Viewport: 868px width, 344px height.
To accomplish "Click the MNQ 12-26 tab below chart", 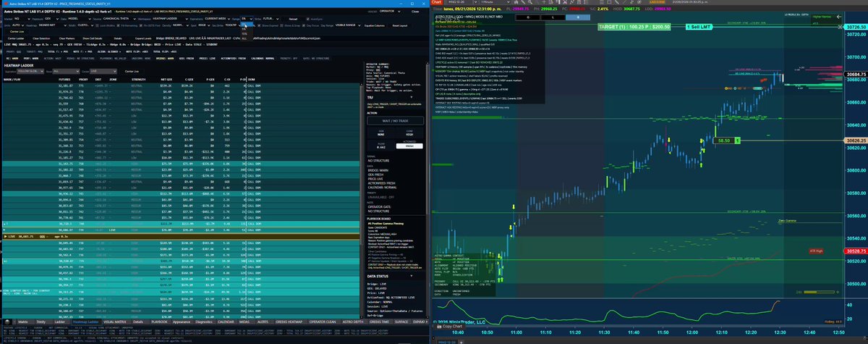I will tap(446, 342).
